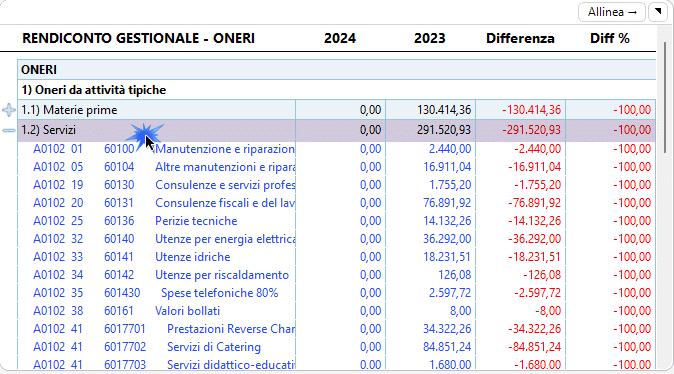Image resolution: width=674 pixels, height=374 pixels.
Task: Select the Utenze idriche row
Action: coord(337,257)
